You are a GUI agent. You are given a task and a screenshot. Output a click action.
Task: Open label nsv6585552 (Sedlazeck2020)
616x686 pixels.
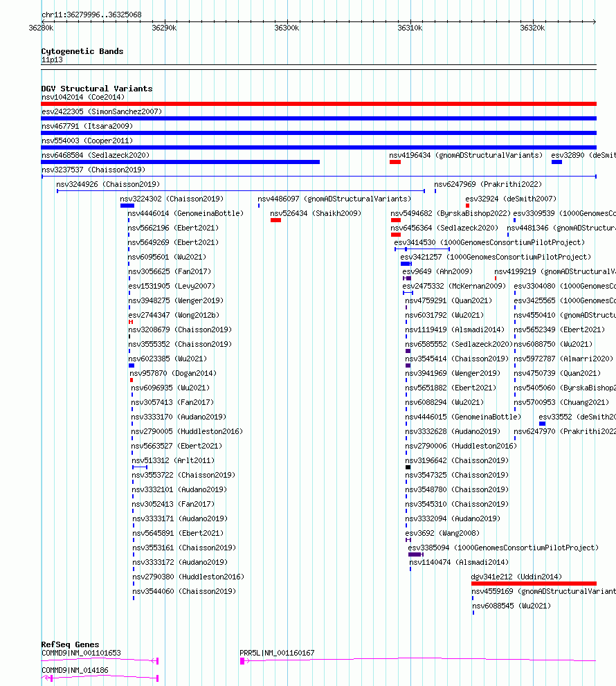coord(459,344)
